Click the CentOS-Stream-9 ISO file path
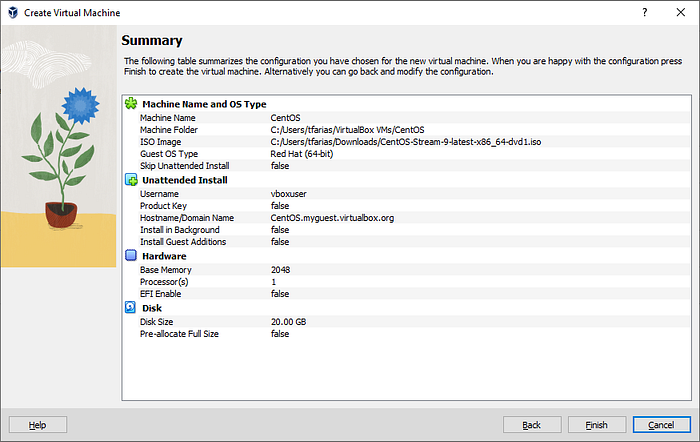This screenshot has width=700, height=442. click(x=406, y=142)
